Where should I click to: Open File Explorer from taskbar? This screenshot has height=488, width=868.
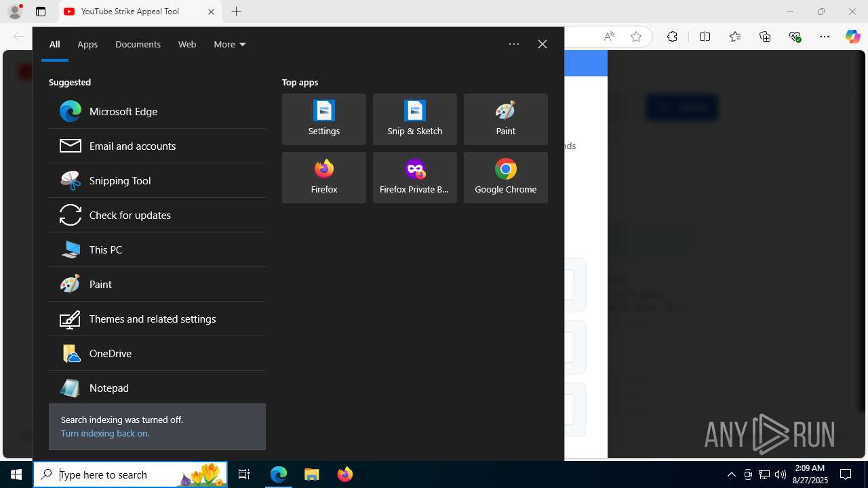coord(312,474)
